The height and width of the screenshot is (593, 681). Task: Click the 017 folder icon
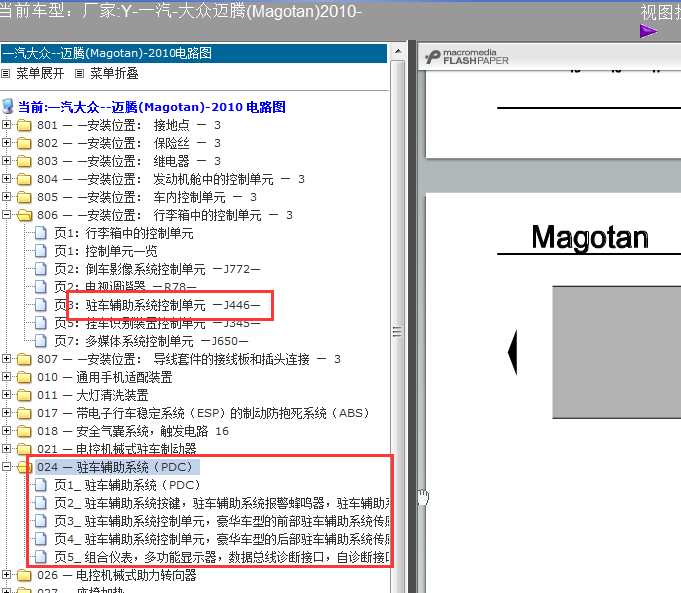(24, 413)
